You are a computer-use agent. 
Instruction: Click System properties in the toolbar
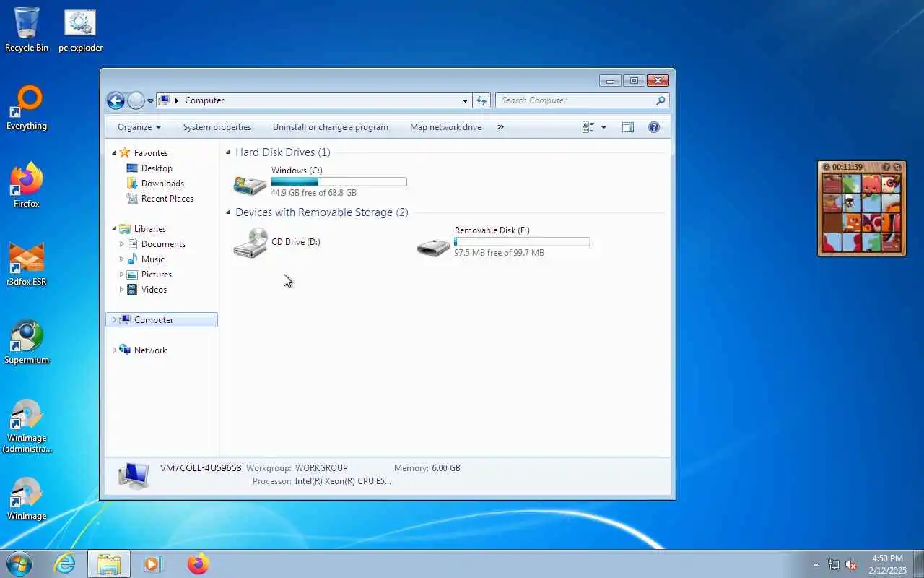[217, 127]
